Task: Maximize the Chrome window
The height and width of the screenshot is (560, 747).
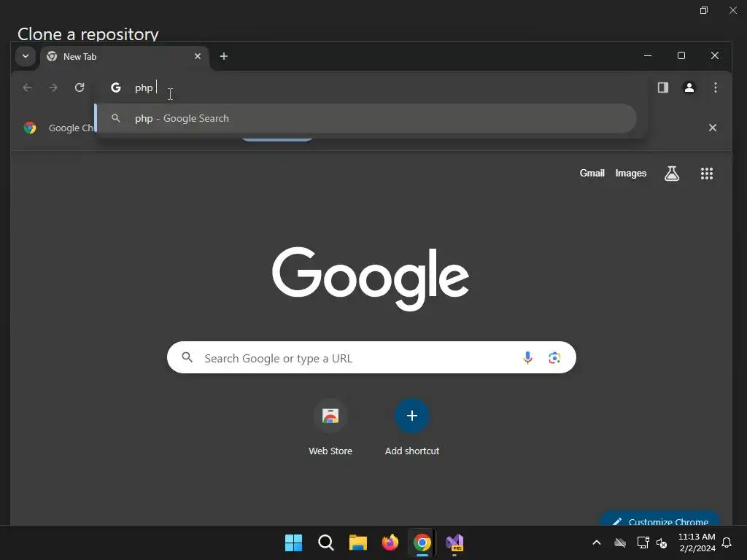Action: click(681, 55)
